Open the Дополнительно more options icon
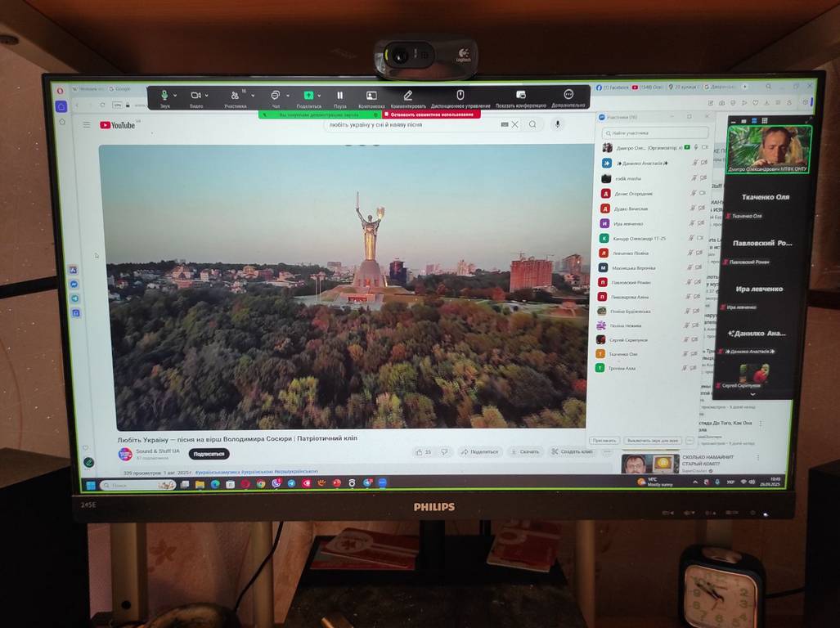 tap(568, 95)
